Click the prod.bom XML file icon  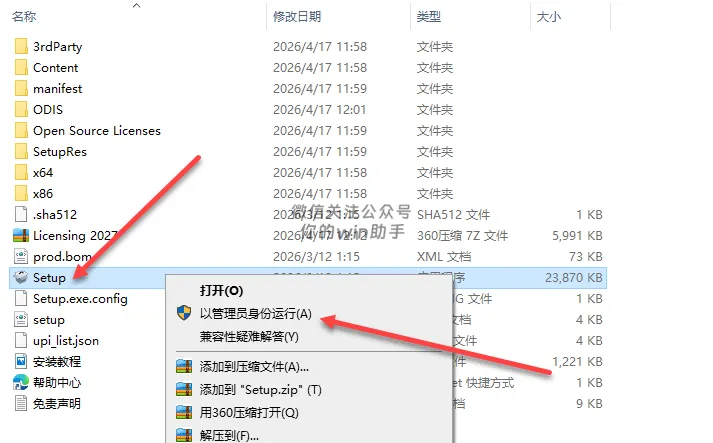point(21,257)
